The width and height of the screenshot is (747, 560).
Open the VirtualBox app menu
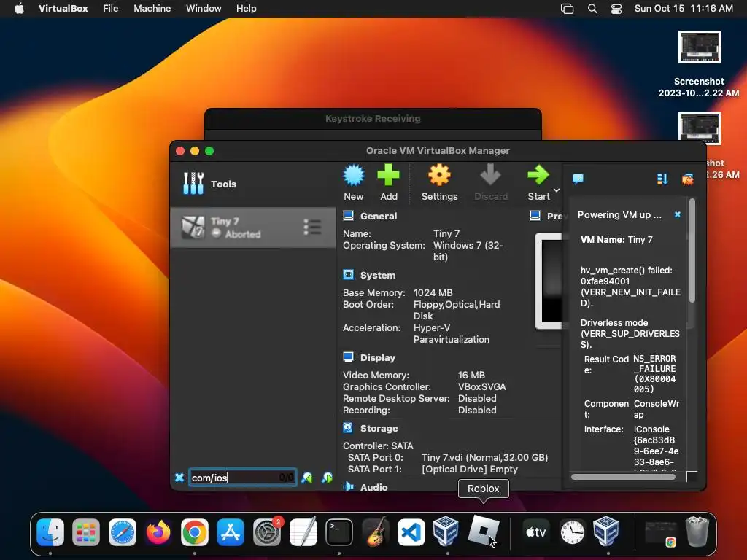coord(63,9)
